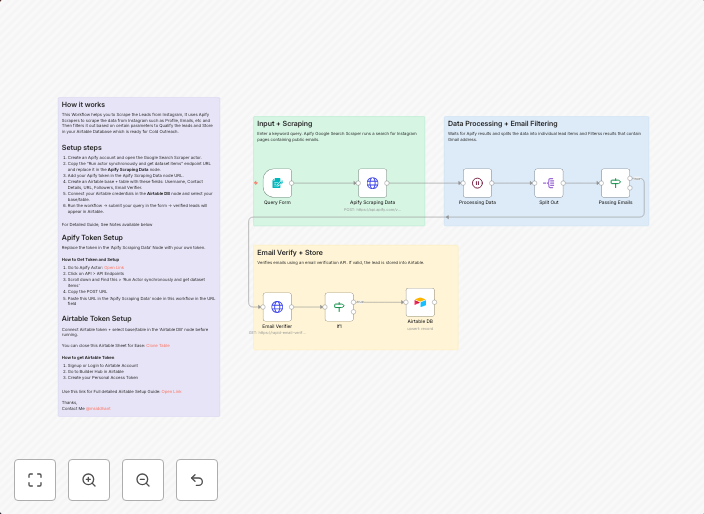Click the Airtable DB node output connector
The image size is (704, 514).
435,303
